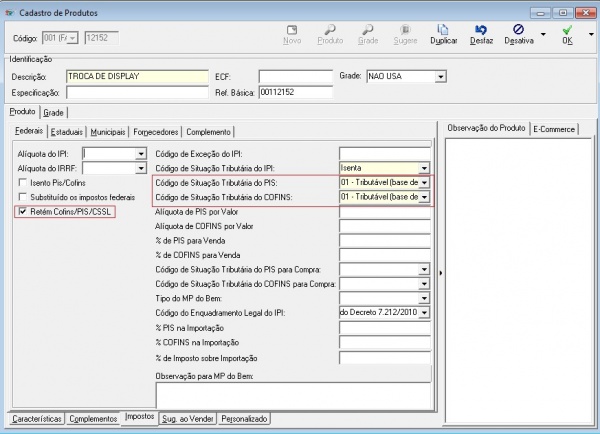The height and width of the screenshot is (434, 600).
Task: Click the Produto search icon
Action: (x=329, y=31)
